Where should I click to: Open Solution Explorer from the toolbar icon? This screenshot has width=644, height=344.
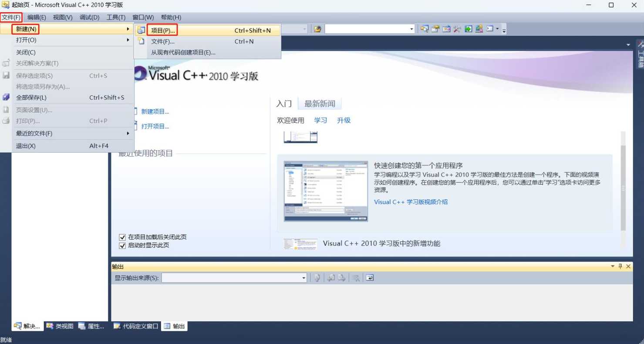point(425,29)
